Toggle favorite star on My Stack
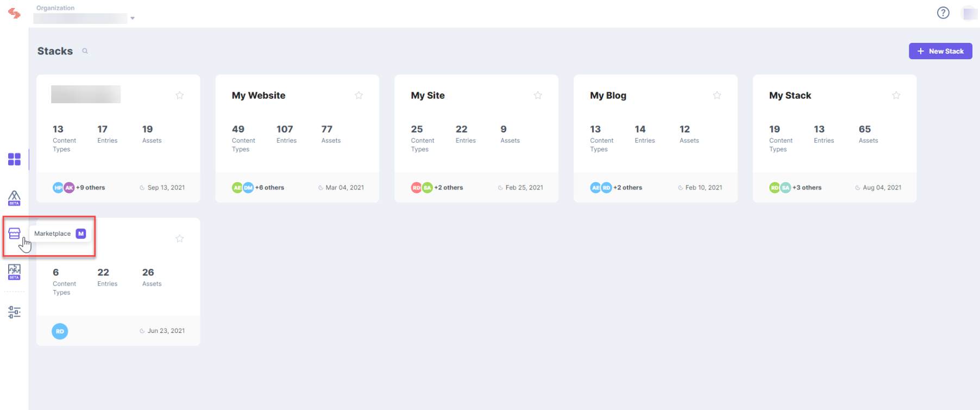Screen dimensions: 980x410 (896, 96)
